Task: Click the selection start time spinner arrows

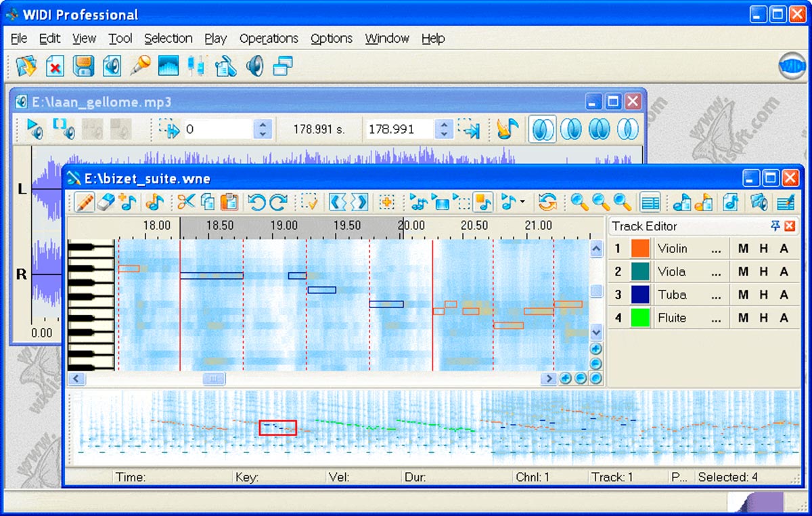Action: [x=263, y=129]
